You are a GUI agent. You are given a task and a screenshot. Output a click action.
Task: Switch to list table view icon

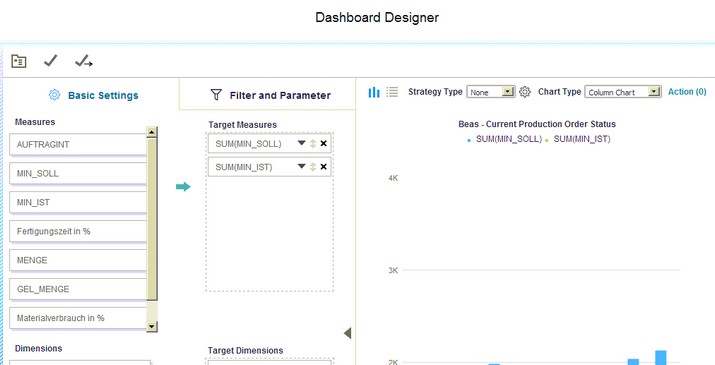[x=392, y=92]
